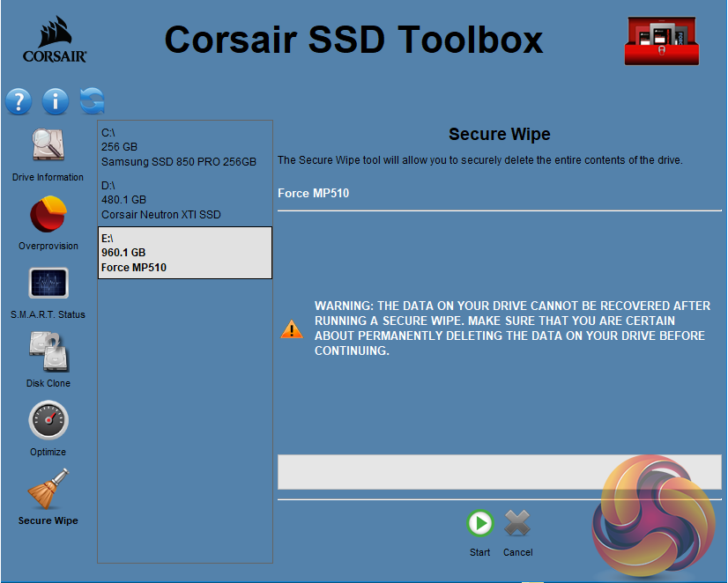Select the Secure Wipe broom icon

48,489
